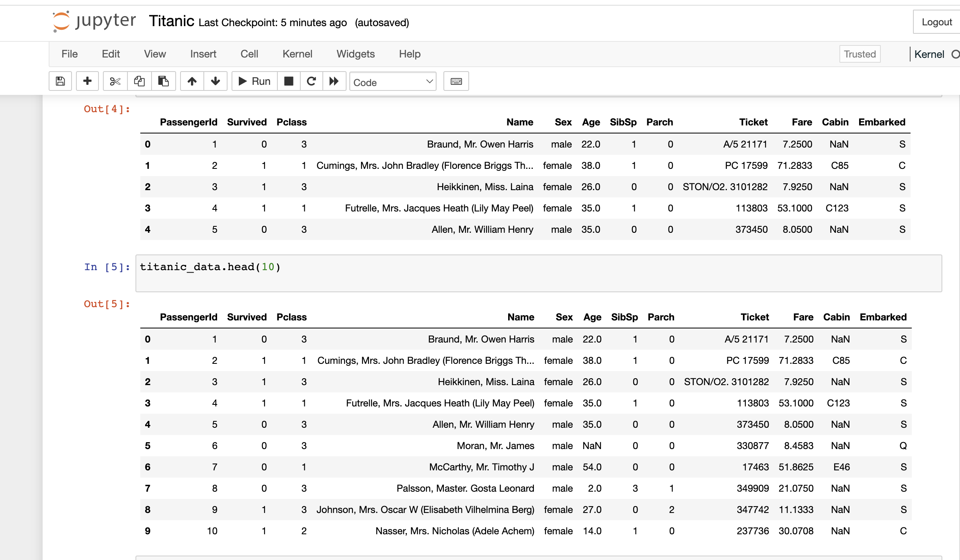Toggle the Trusted notebook indicator
The height and width of the screenshot is (560, 960).
click(859, 54)
